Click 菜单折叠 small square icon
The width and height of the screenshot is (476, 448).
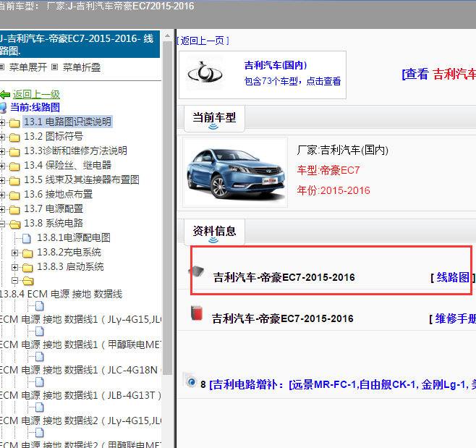tap(54, 67)
